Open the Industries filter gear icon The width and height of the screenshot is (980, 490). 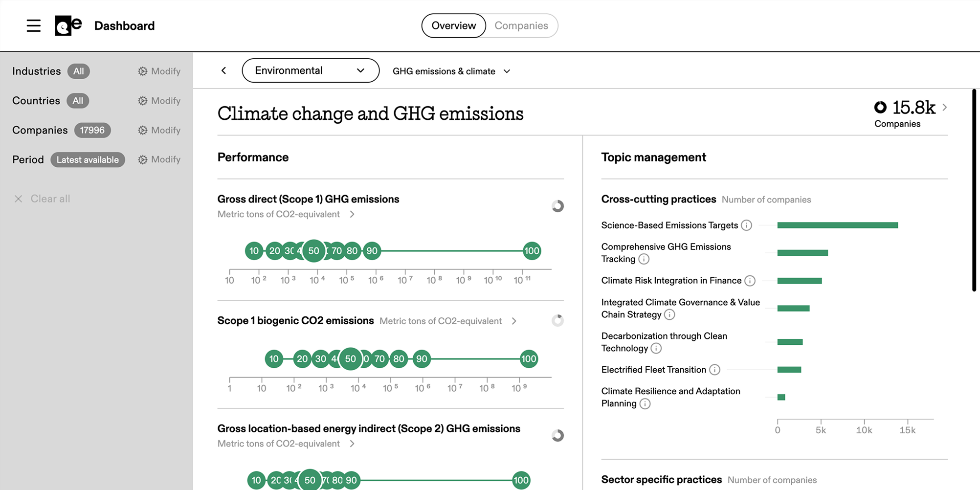pos(143,71)
